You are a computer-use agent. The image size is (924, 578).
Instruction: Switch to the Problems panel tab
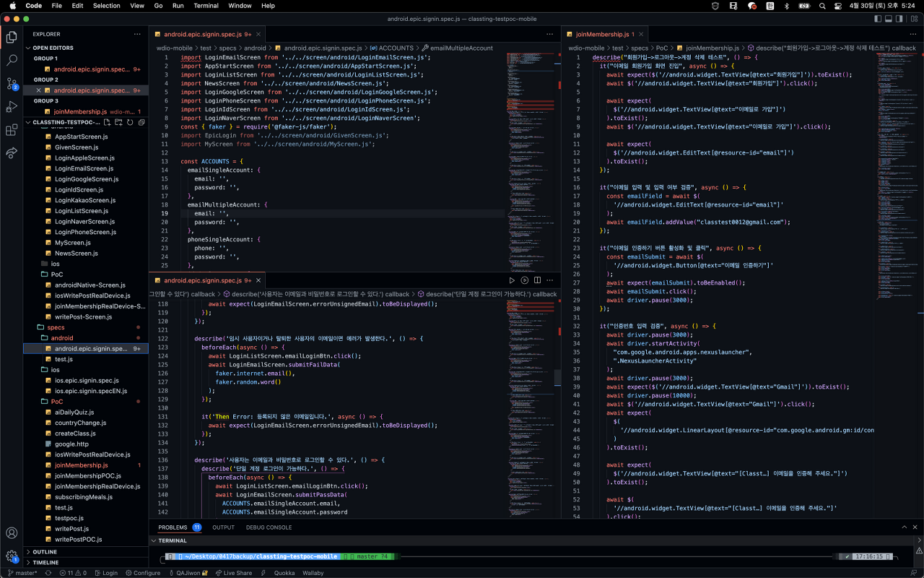click(179, 527)
